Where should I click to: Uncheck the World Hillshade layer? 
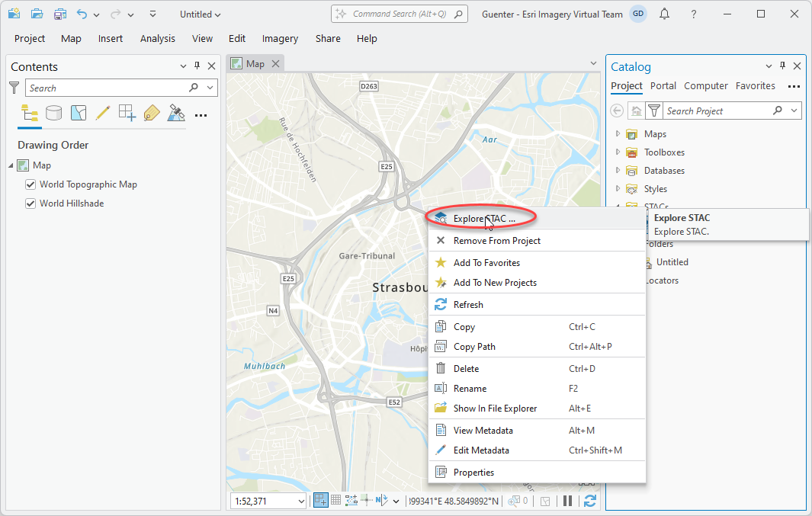point(30,203)
